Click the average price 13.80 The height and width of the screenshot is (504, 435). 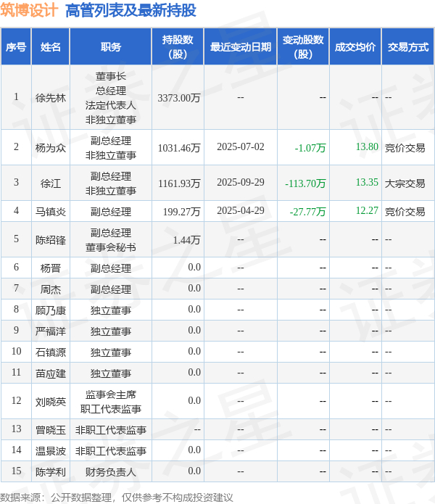tap(367, 147)
